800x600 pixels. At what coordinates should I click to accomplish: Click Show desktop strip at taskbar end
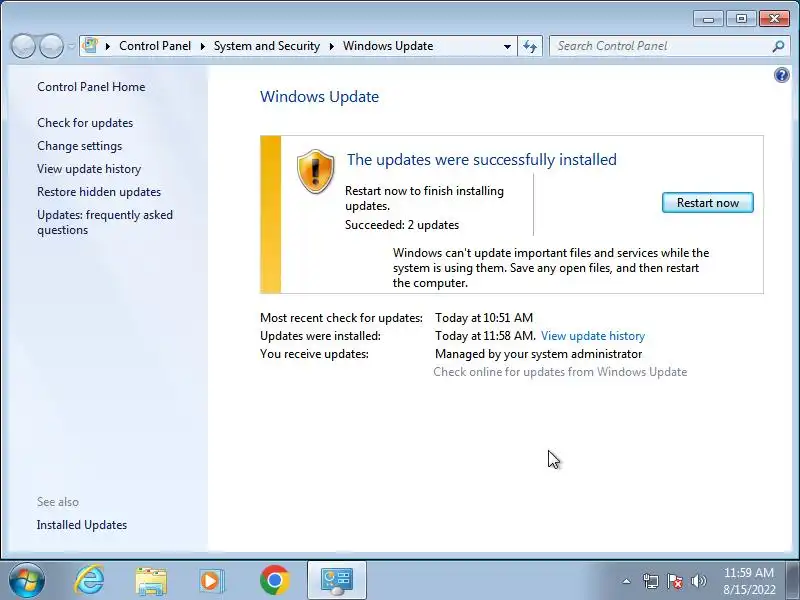(x=792, y=580)
